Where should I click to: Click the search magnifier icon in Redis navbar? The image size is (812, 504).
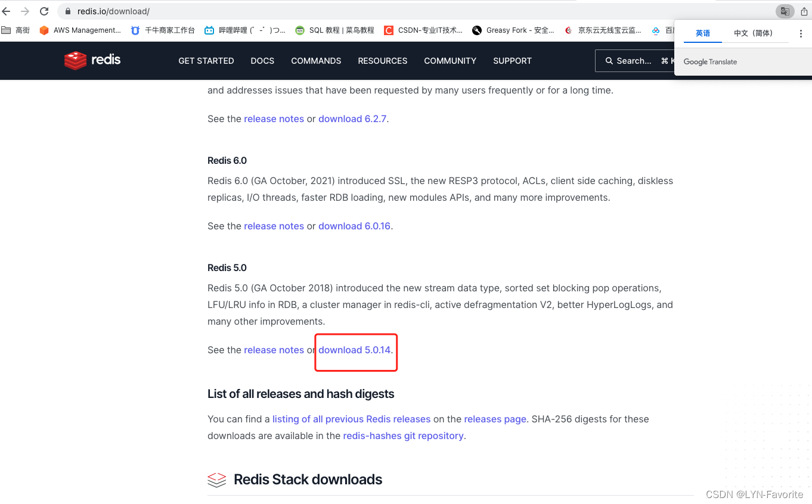pos(608,60)
